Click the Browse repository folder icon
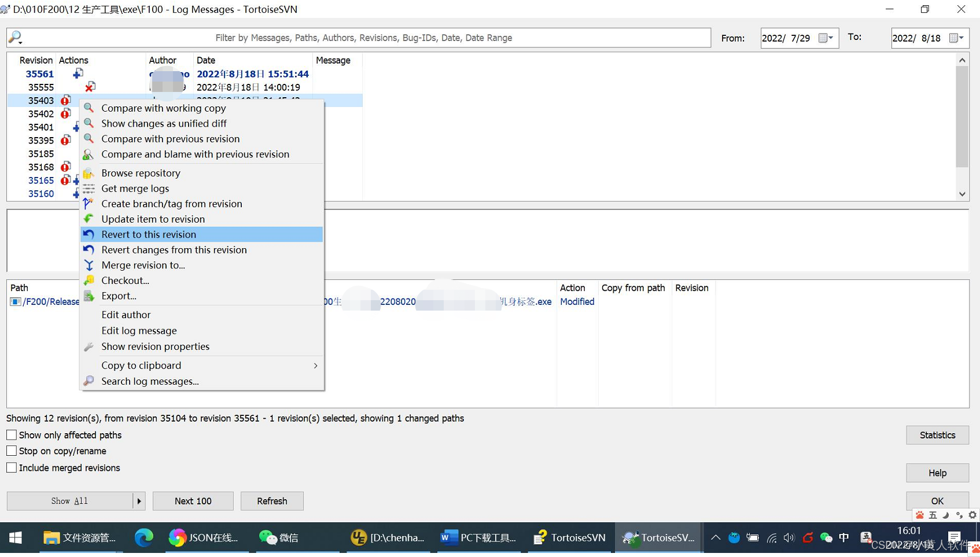The height and width of the screenshot is (557, 980). [89, 173]
